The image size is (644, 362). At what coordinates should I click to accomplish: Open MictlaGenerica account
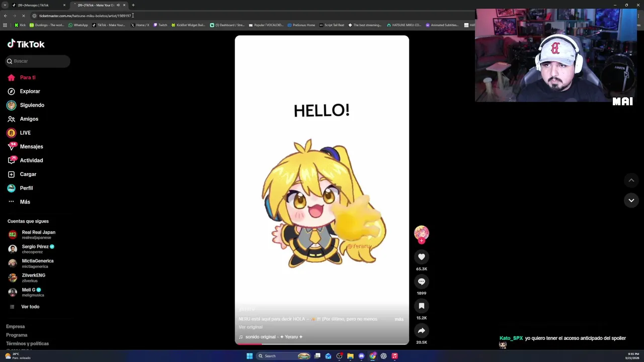pyautogui.click(x=31, y=263)
